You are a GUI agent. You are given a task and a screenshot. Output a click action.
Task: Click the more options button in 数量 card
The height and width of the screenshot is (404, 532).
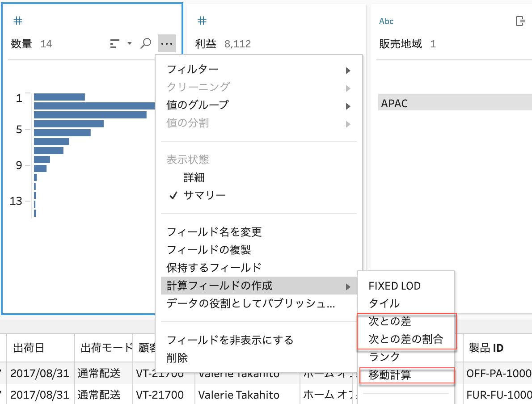(x=167, y=43)
